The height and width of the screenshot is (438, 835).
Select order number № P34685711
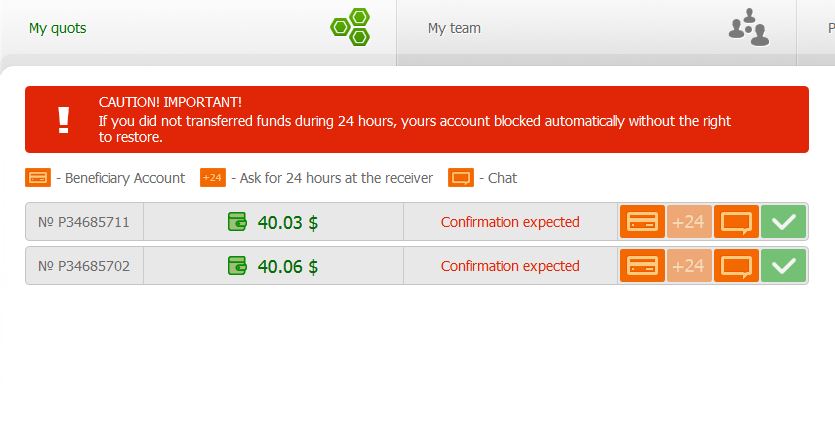coord(84,222)
